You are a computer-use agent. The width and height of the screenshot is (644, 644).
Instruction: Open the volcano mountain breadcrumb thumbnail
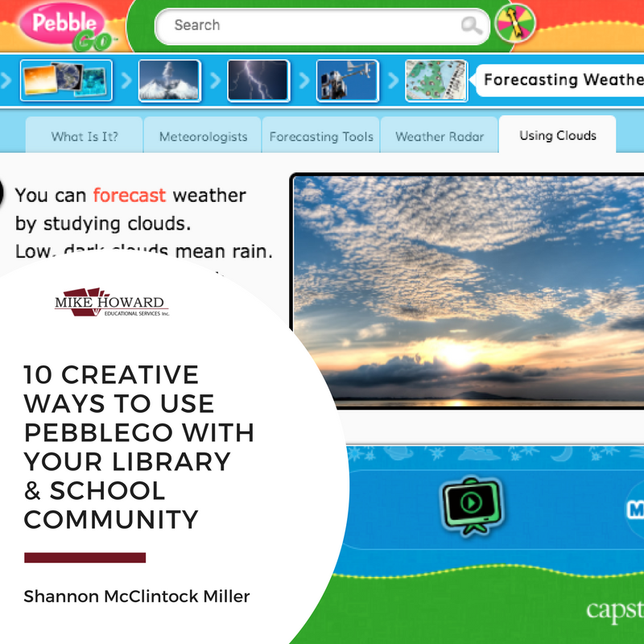170,80
